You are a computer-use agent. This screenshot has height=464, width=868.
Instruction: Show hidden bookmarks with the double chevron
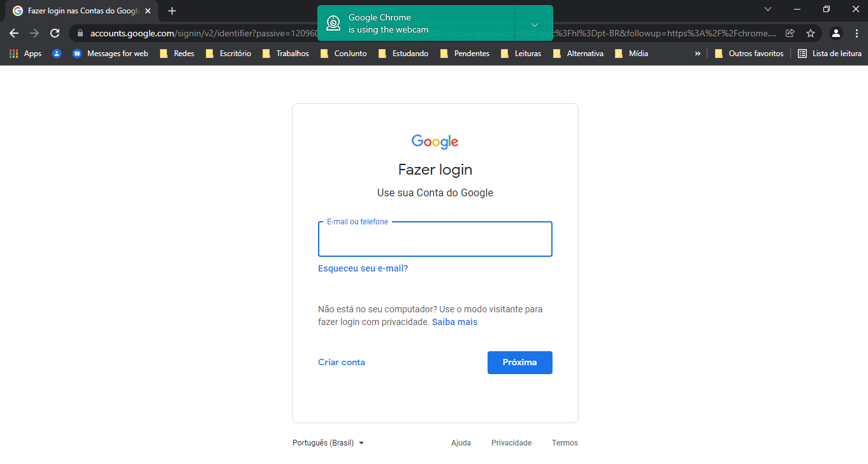click(x=697, y=54)
